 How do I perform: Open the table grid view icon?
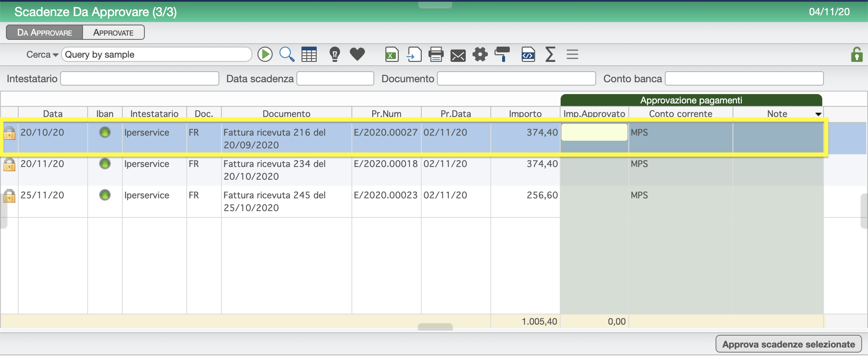coord(309,54)
